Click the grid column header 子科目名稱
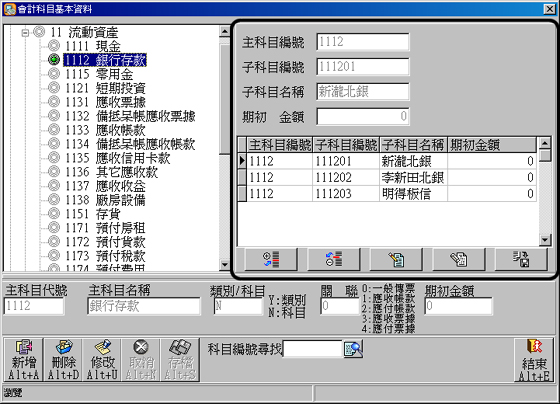This screenshot has width=560, height=404. (x=414, y=145)
